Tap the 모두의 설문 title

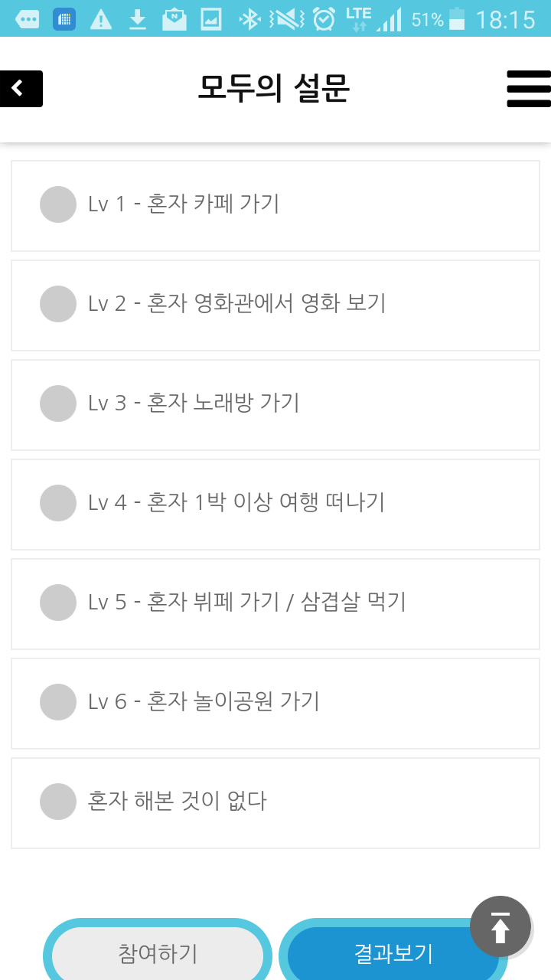[x=274, y=89]
